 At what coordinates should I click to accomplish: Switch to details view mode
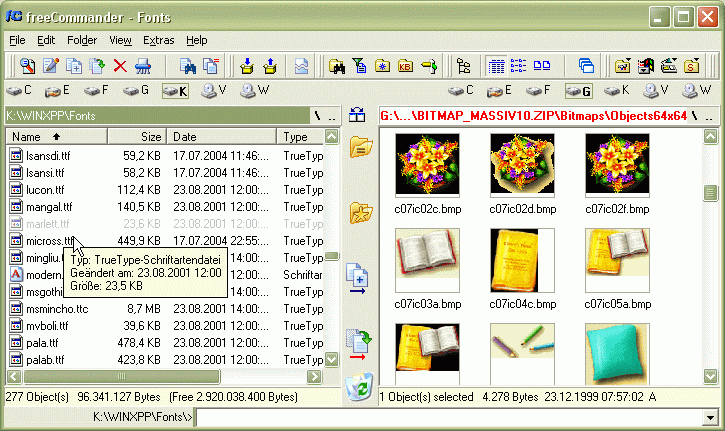pyautogui.click(x=497, y=66)
